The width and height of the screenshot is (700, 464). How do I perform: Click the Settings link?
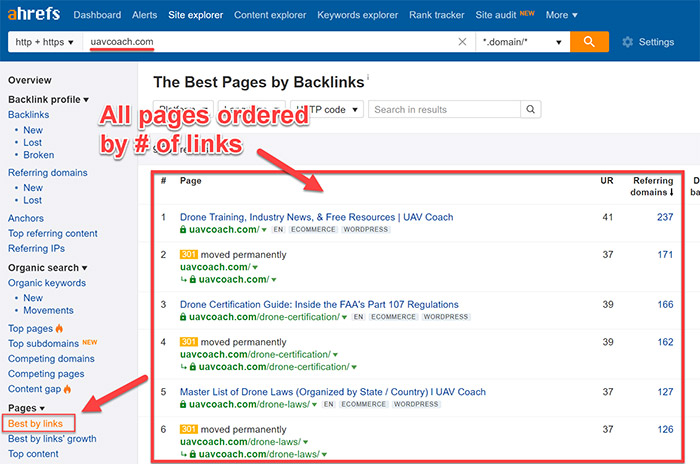(656, 42)
